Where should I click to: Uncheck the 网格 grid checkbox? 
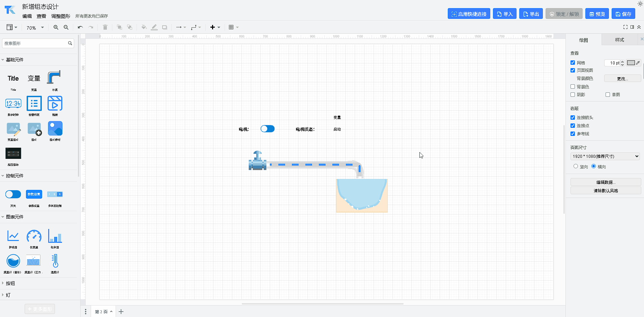pos(573,63)
